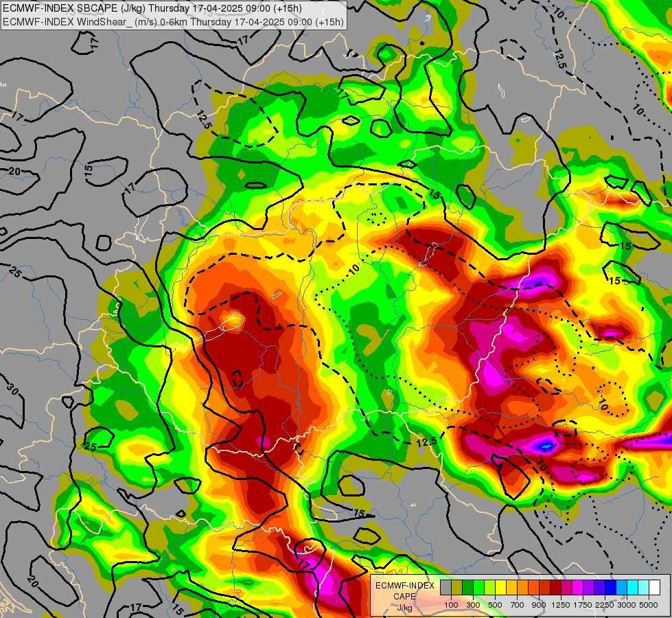Click the CAPE word in the legend
The width and height of the screenshot is (672, 618).
pos(404,597)
